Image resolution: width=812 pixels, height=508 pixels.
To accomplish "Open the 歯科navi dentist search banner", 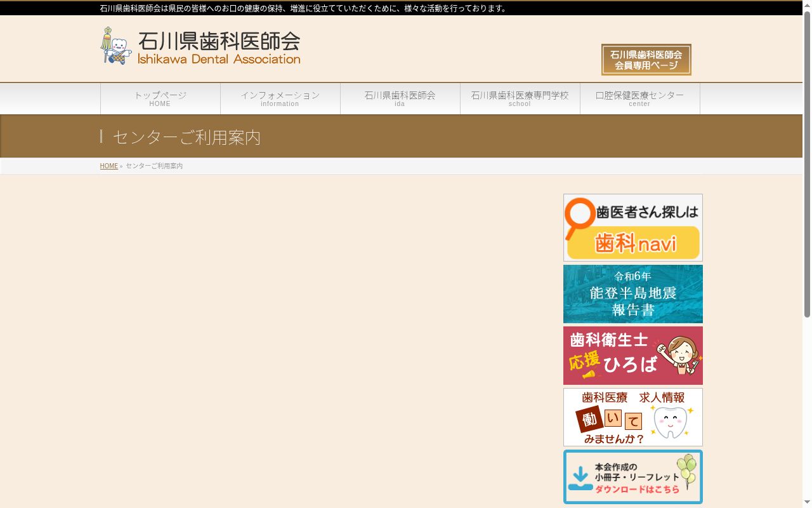I will [x=632, y=227].
